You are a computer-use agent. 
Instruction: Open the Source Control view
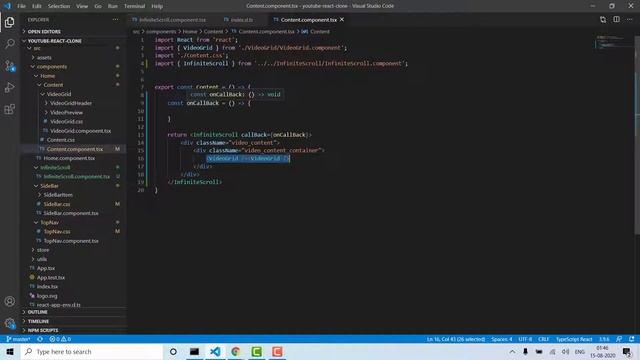[x=10, y=66]
